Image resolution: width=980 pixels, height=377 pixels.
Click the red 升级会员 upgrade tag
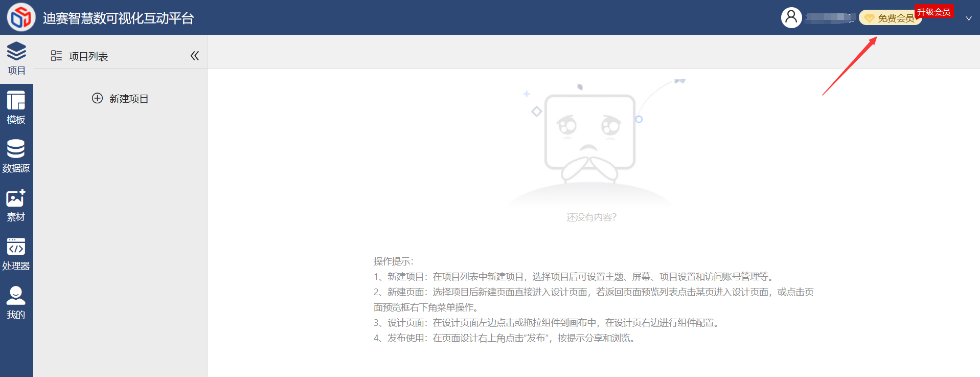934,12
